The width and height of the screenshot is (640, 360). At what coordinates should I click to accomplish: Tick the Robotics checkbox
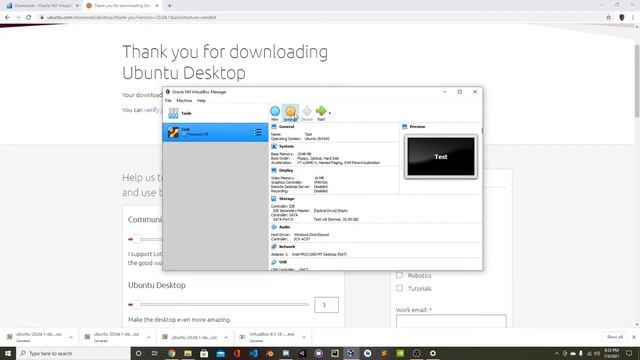click(x=399, y=275)
